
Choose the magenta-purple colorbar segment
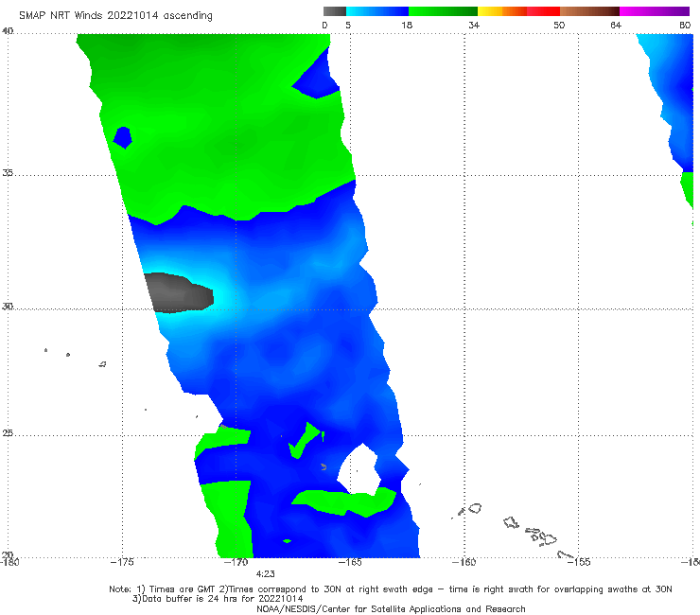tap(654, 11)
